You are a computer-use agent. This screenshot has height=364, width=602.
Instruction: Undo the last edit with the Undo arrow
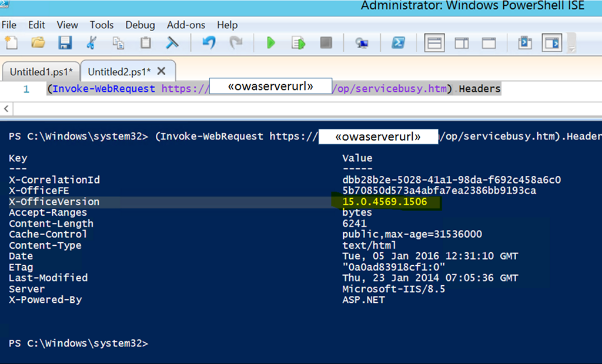click(x=209, y=43)
